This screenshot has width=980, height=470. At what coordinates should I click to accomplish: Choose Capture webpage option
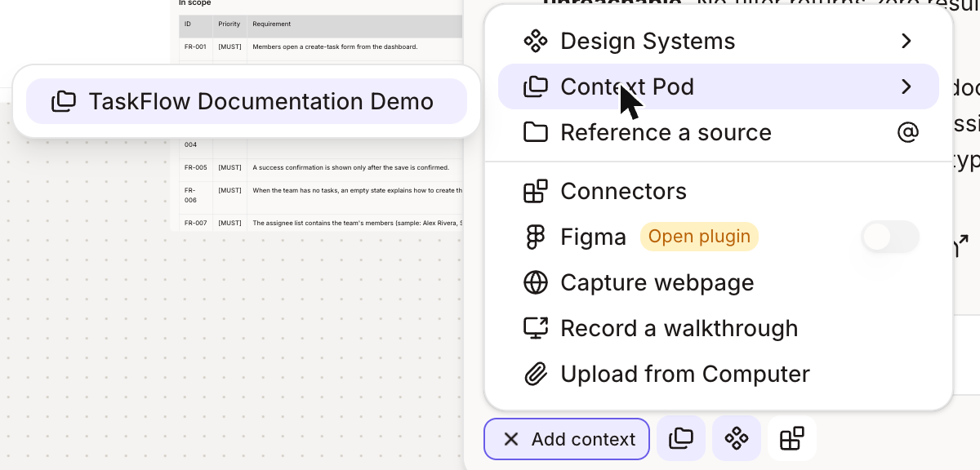pos(719,282)
